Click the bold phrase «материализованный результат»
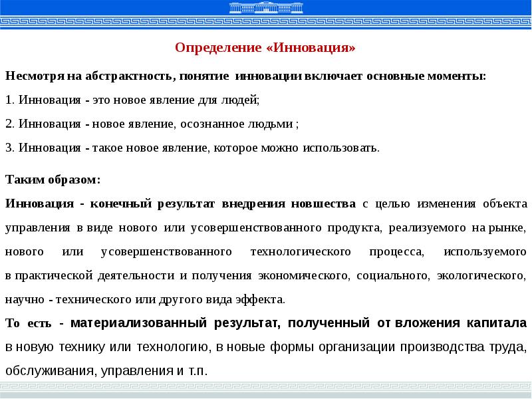The width and height of the screenshot is (532, 399). tap(170, 323)
